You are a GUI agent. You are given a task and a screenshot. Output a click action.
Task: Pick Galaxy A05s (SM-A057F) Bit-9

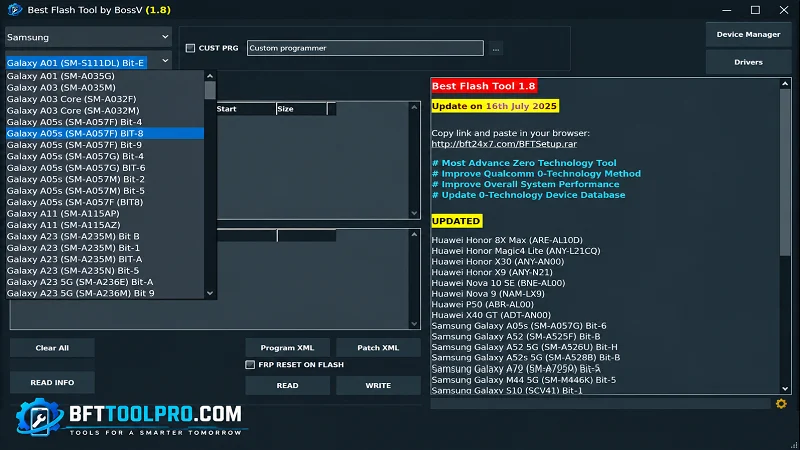tap(105, 145)
